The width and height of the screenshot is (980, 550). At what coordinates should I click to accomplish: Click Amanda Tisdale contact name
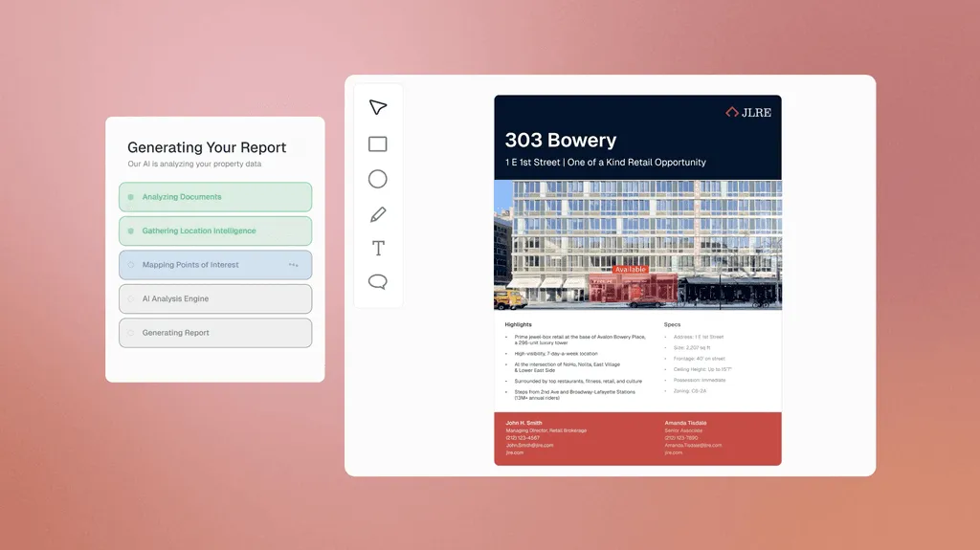(685, 423)
